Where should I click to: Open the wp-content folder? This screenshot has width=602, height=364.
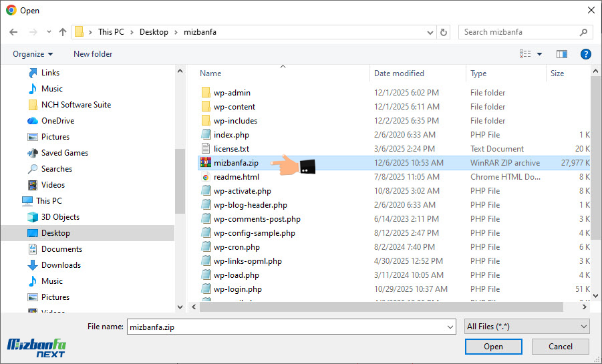coord(234,107)
